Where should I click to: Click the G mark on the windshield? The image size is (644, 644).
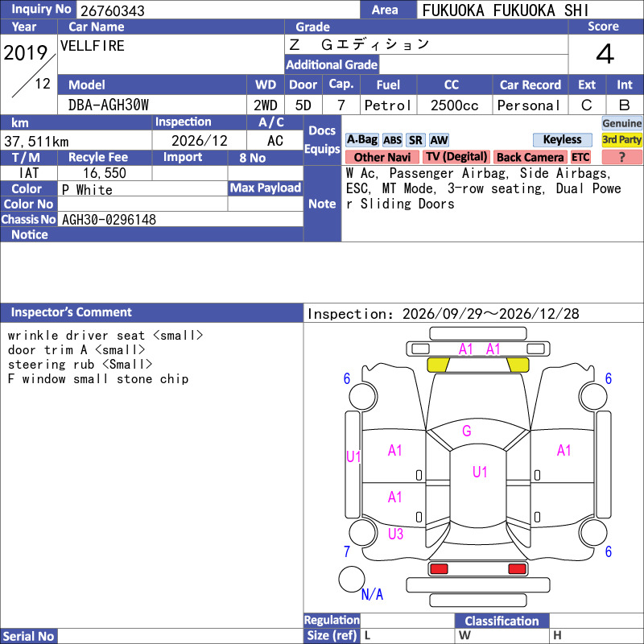[x=467, y=431]
